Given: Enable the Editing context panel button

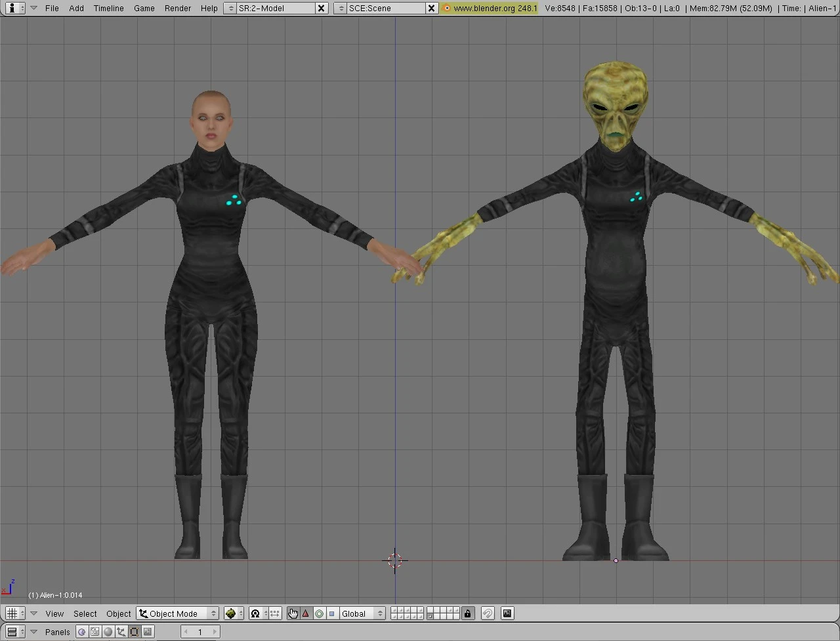Looking at the screenshot, I should point(134,632).
